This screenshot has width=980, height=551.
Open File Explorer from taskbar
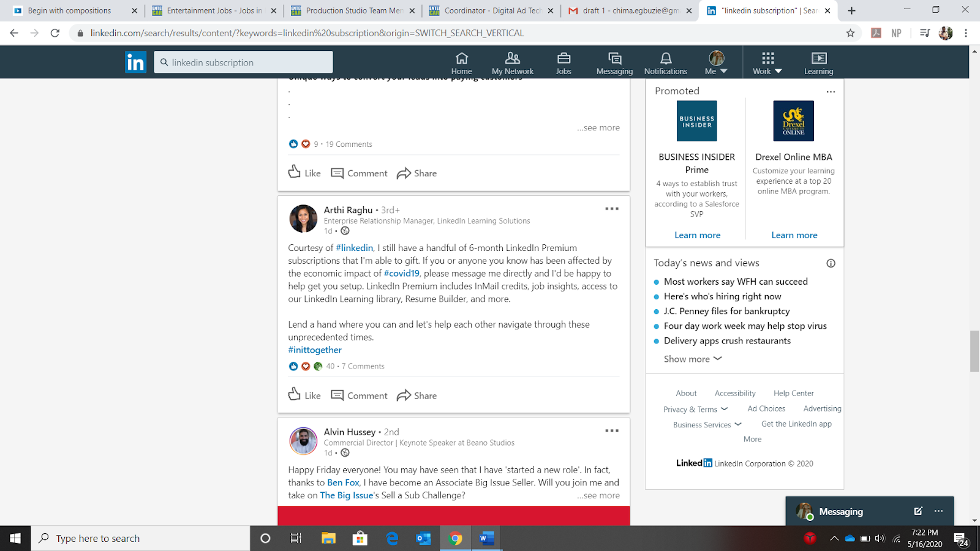[329, 538]
